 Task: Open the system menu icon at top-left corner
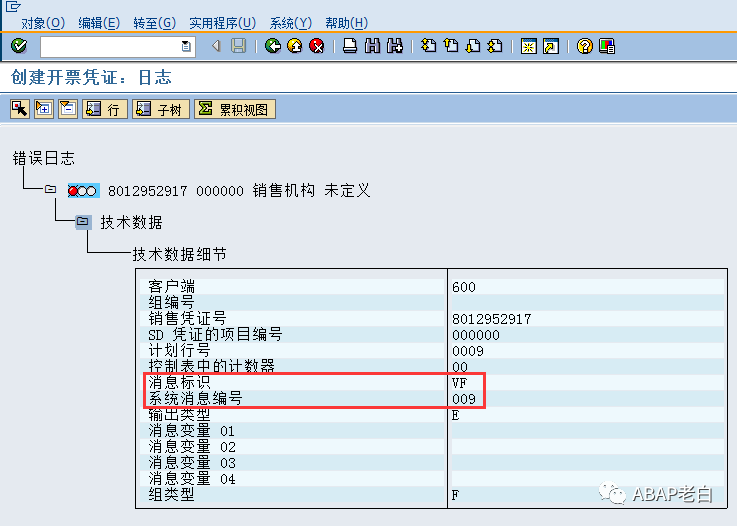click(13, 7)
